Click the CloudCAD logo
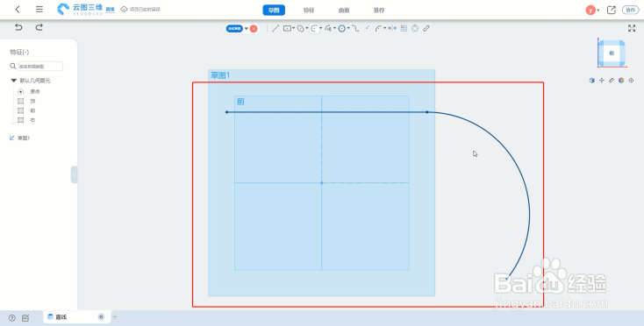Image resolution: width=644 pixels, height=326 pixels. (x=80, y=10)
